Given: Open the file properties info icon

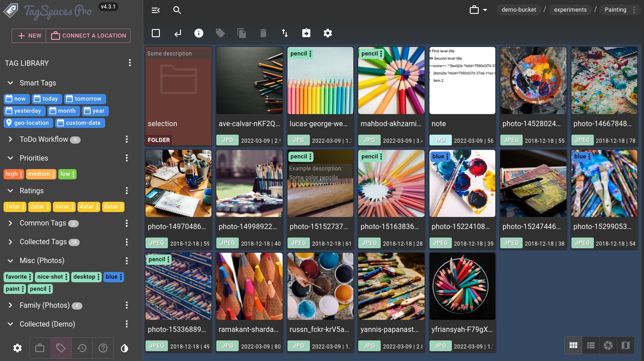Looking at the screenshot, I should point(199,33).
